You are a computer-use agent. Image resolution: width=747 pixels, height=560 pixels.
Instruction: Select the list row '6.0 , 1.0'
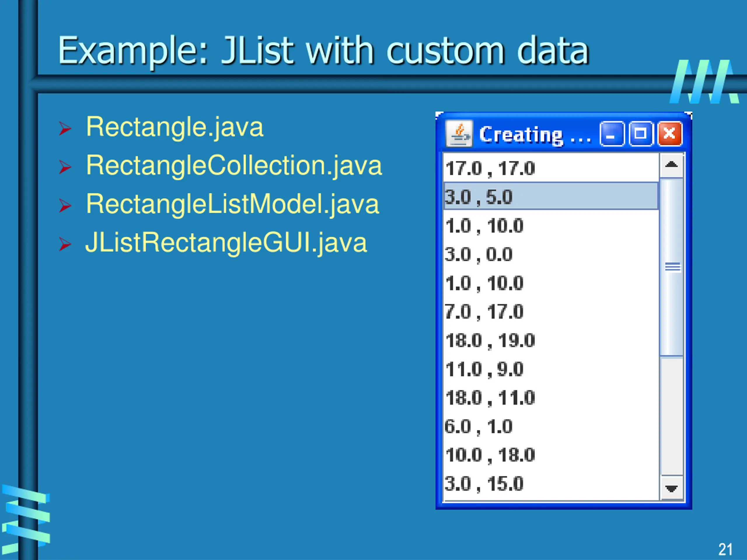pos(551,426)
